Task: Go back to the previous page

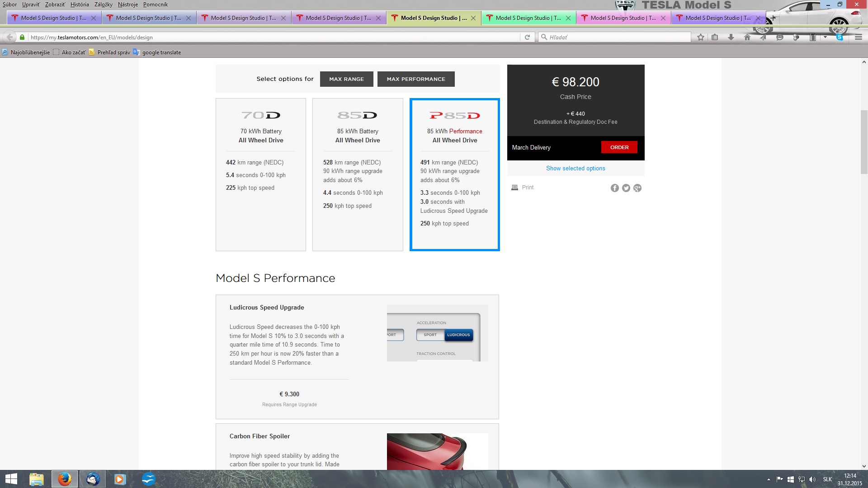Action: [9, 37]
